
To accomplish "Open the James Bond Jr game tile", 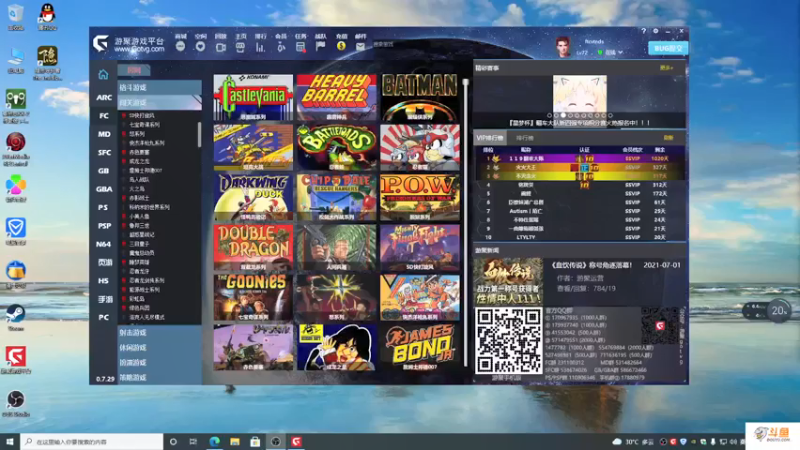I will pyautogui.click(x=419, y=347).
